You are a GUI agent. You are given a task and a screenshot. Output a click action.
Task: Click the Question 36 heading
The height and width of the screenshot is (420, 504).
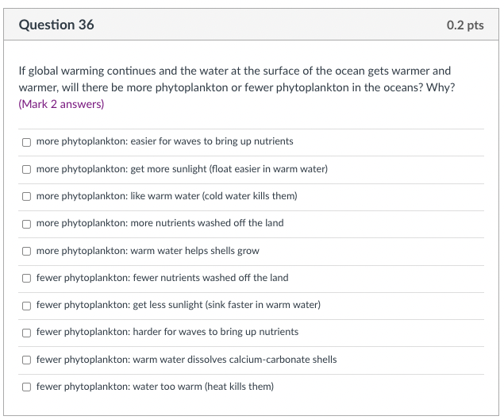pos(56,25)
